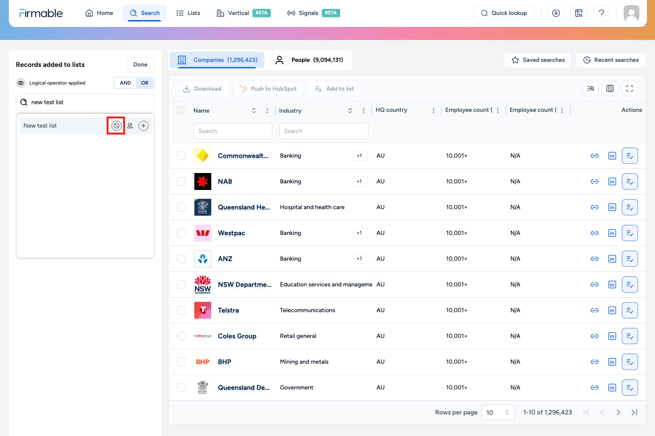Image resolution: width=655 pixels, height=436 pixels.
Task: Open the HQ country column options menu
Action: tap(433, 110)
